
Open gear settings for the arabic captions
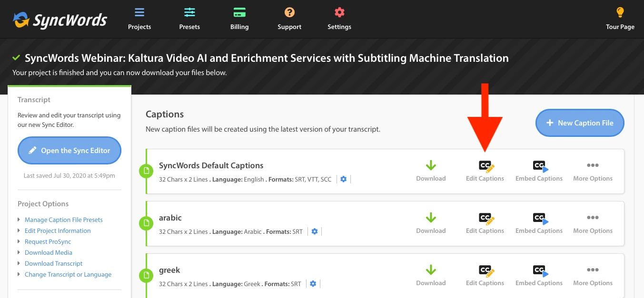pyautogui.click(x=315, y=231)
